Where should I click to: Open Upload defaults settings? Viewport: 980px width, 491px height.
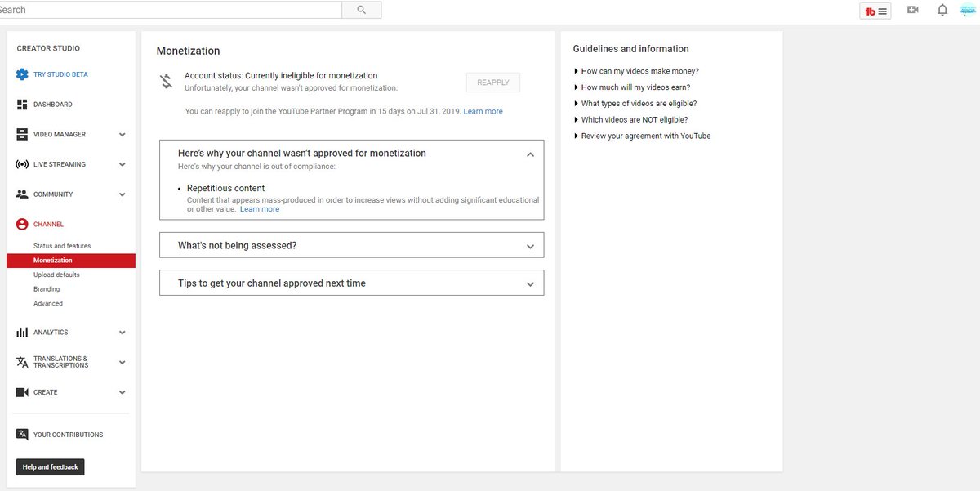point(56,275)
